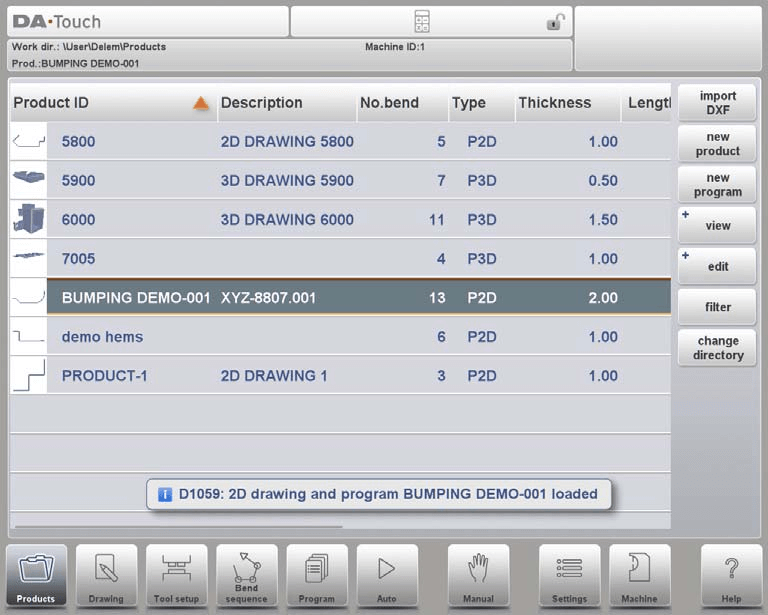
Task: Click description 3D DRAWING 5900
Action: [287, 180]
